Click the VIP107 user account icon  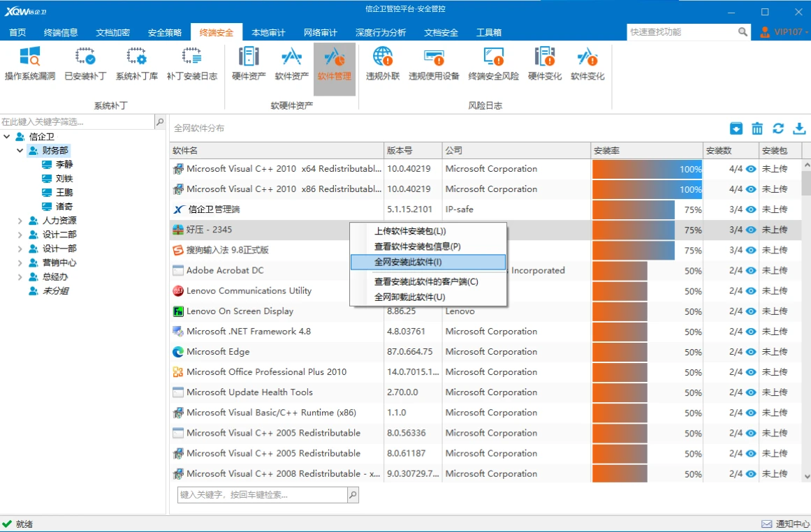(x=765, y=32)
